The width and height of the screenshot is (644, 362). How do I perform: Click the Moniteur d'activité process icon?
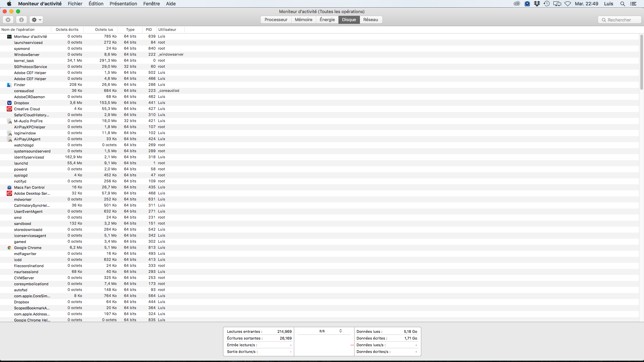click(x=9, y=37)
